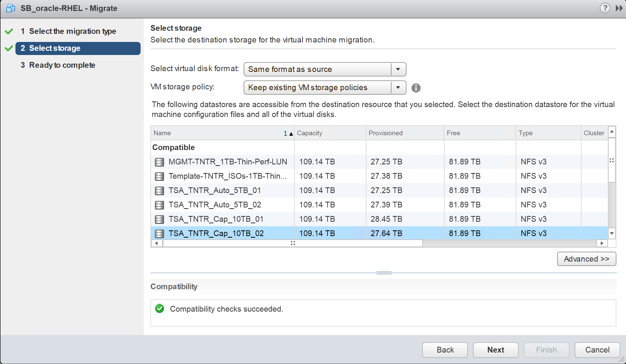Click the panel splitter handle above Compatibility
The width and height of the screenshot is (626, 364).
pos(384,273)
